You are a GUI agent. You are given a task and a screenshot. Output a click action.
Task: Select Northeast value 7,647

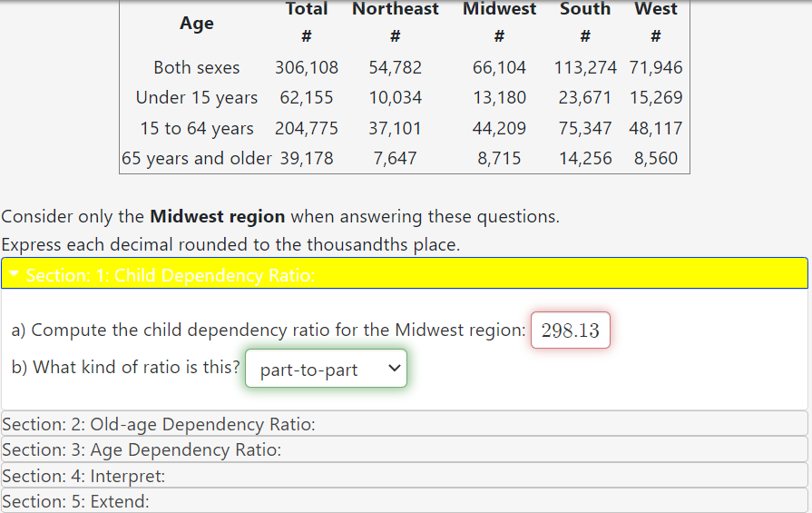point(396,158)
